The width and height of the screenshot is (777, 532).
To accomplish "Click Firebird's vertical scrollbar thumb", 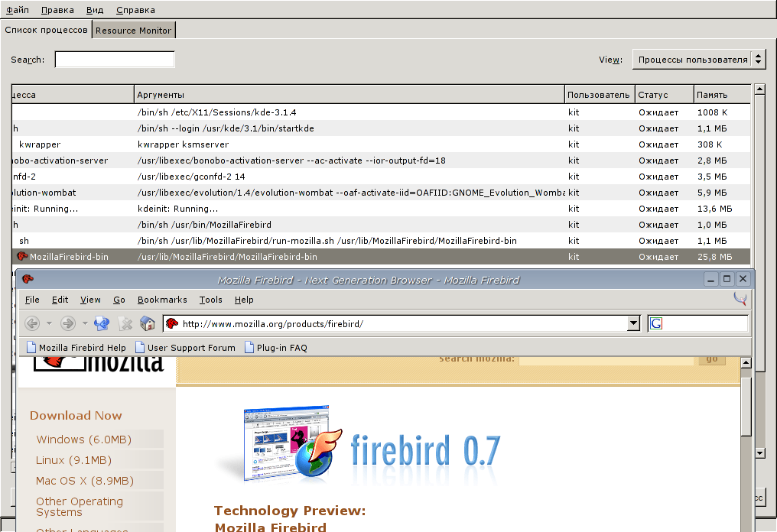I will pyautogui.click(x=746, y=406).
